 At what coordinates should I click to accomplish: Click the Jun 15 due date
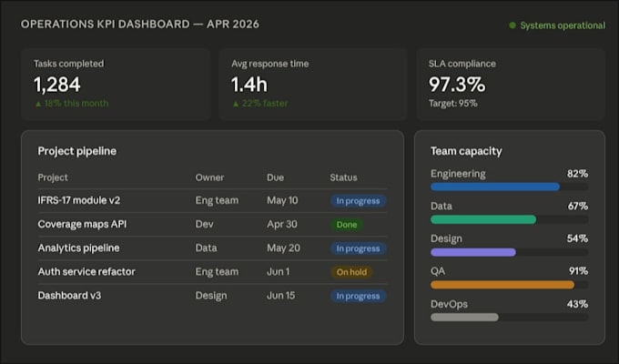point(280,296)
